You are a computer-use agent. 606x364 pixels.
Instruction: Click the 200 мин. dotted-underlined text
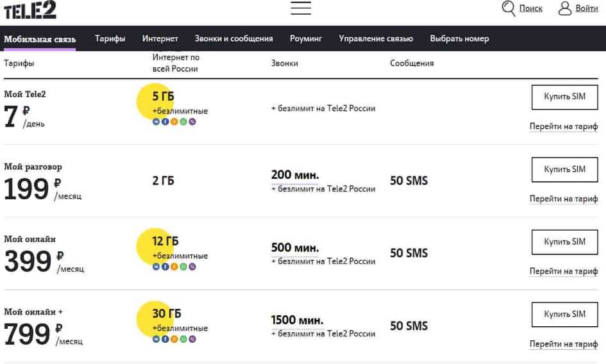295,176
